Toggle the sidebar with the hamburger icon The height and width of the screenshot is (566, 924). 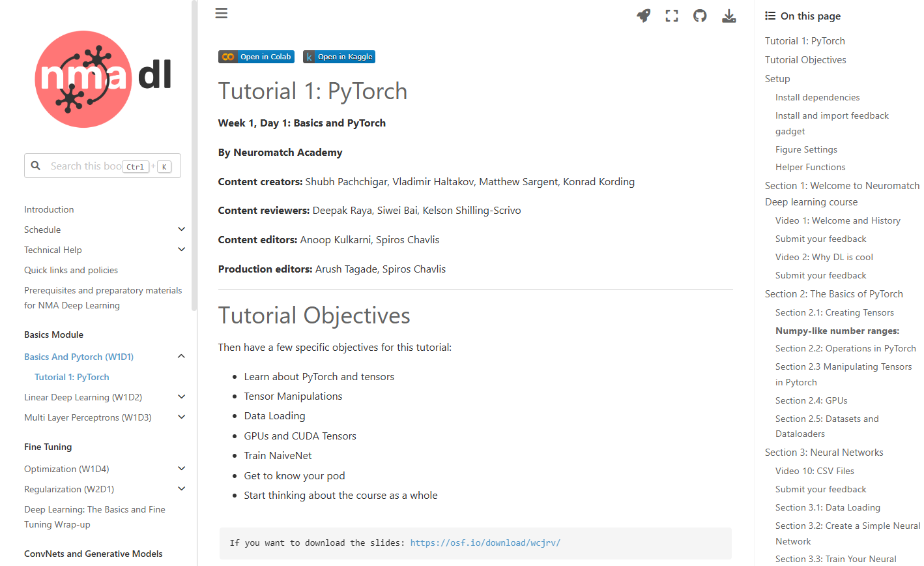(222, 13)
